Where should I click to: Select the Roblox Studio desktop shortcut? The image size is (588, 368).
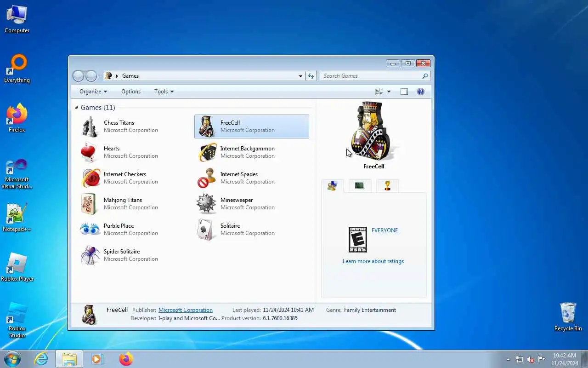pos(17,321)
